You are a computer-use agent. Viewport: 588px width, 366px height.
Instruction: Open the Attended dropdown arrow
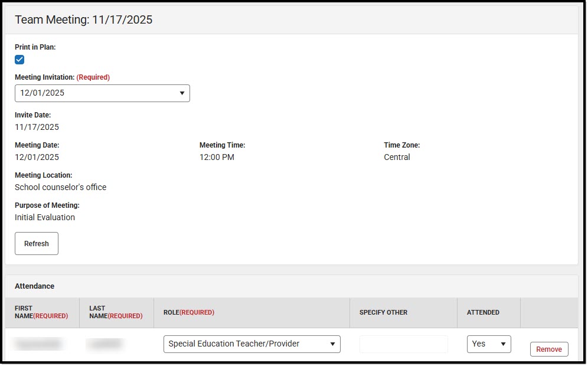pyautogui.click(x=502, y=344)
